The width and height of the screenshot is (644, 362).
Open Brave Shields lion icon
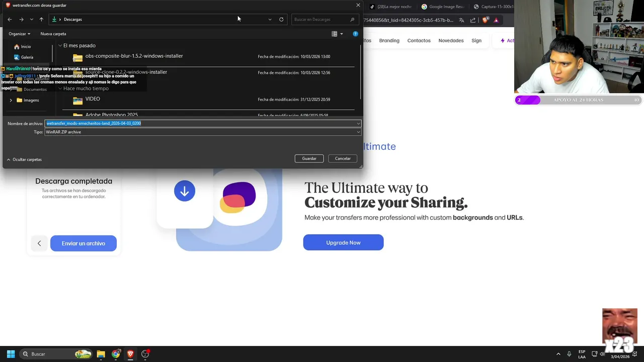485,20
